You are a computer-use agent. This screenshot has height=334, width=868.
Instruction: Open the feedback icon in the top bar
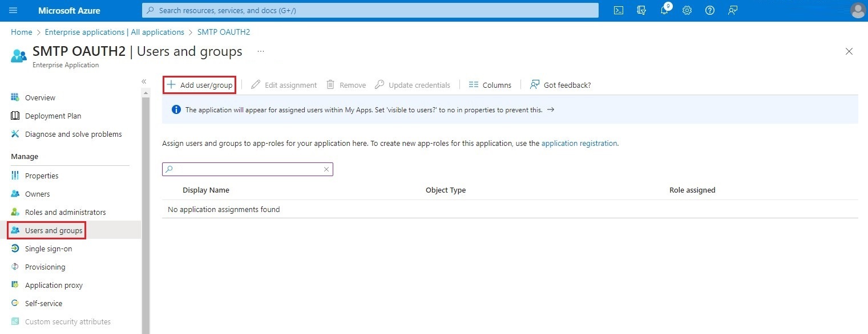pyautogui.click(x=732, y=10)
